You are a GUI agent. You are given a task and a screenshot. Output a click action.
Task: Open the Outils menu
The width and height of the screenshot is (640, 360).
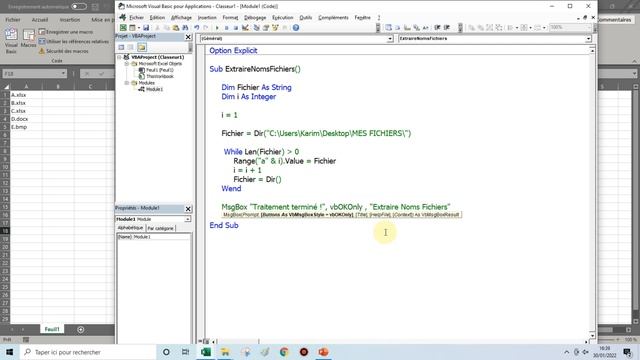point(306,18)
